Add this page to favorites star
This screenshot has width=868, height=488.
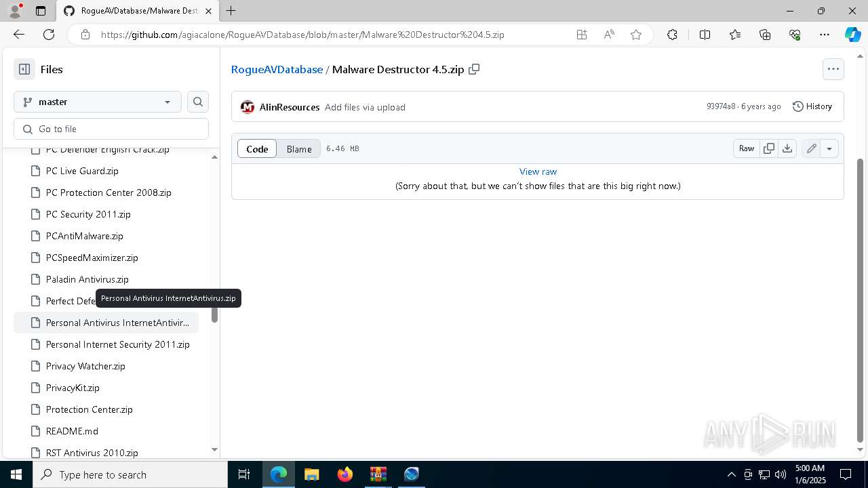coord(635,35)
